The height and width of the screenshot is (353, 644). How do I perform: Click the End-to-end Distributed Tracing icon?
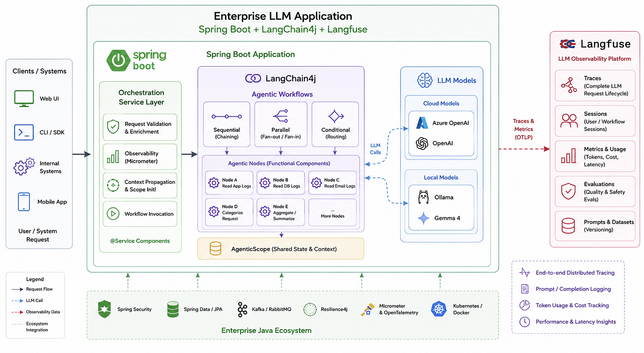(x=524, y=273)
